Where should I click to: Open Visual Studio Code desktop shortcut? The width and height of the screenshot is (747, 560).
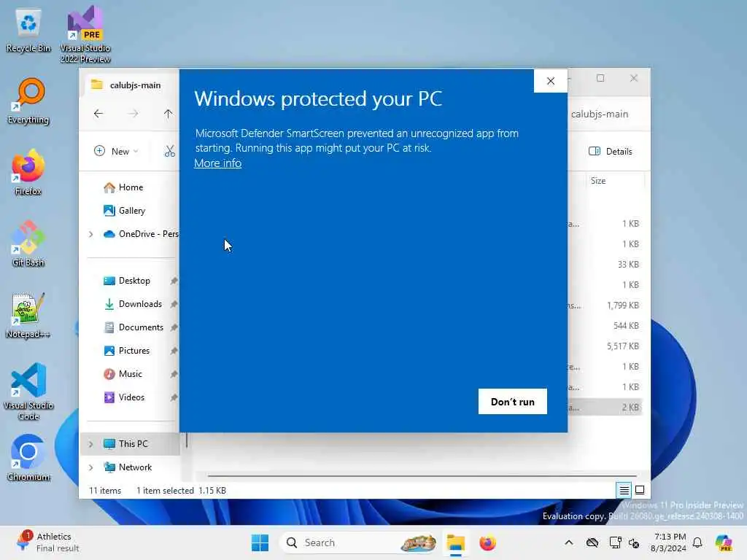click(x=28, y=392)
